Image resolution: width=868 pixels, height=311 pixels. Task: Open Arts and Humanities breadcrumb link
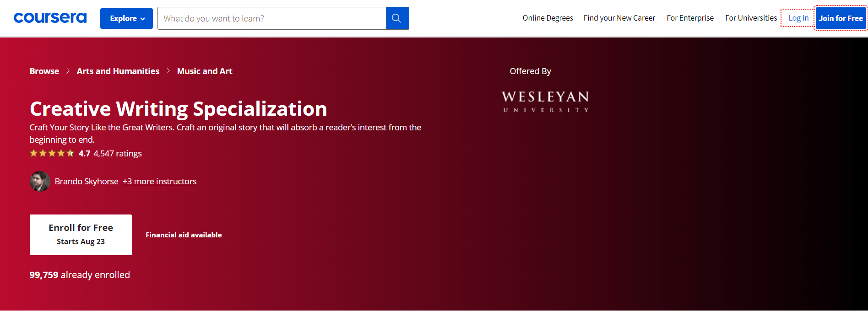pyautogui.click(x=118, y=71)
